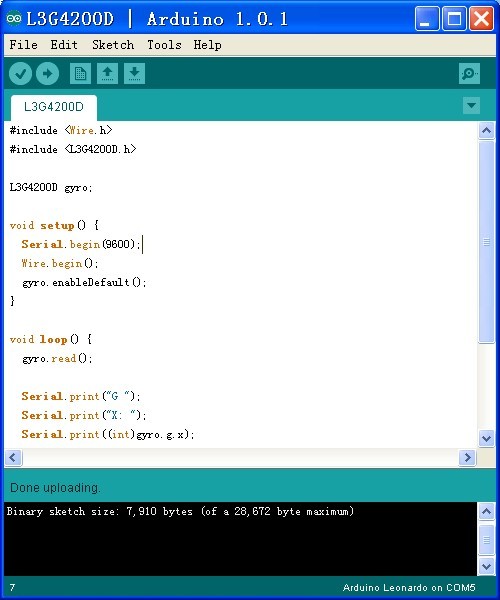
Task: Click the 'Serial.begin(9600);' line
Action: tap(81, 245)
